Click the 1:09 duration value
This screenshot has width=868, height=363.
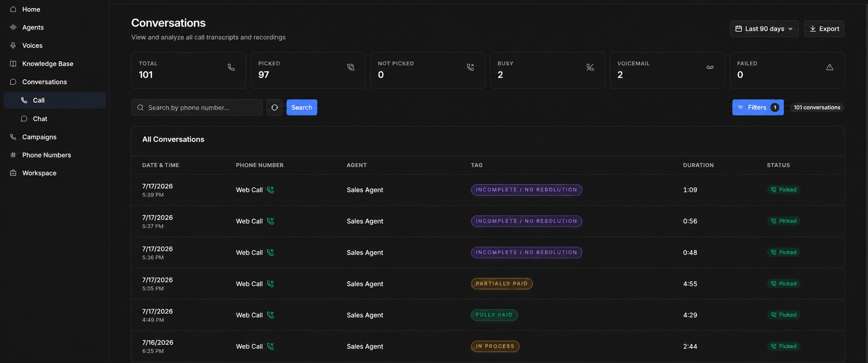click(690, 190)
